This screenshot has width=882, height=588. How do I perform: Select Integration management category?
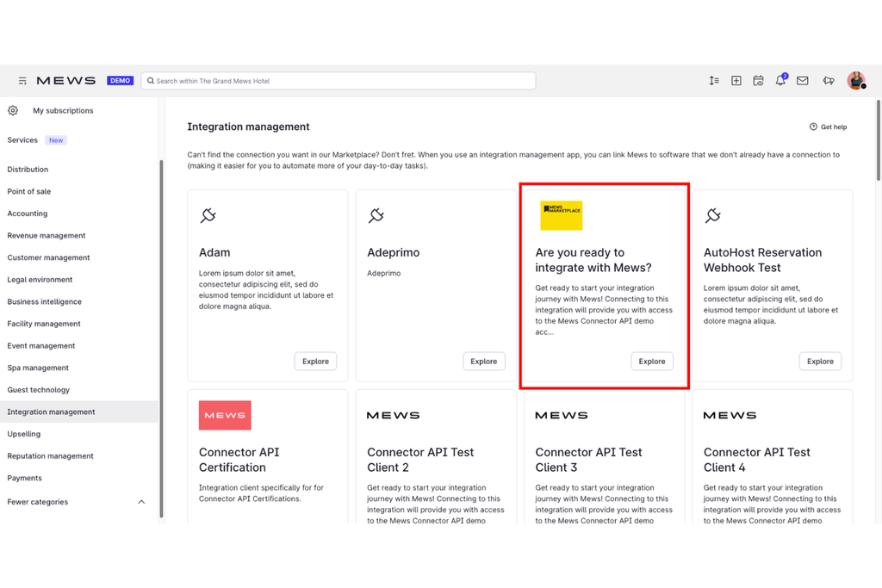coord(78,412)
